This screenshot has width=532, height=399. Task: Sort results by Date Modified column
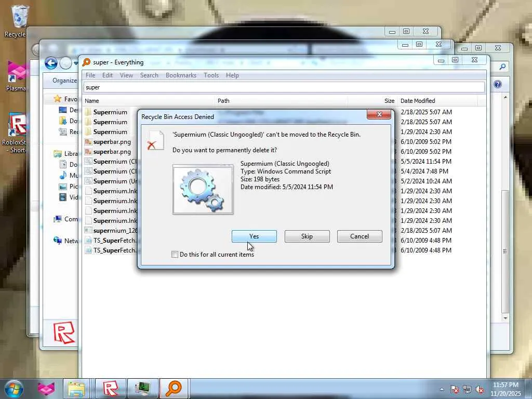(437, 101)
